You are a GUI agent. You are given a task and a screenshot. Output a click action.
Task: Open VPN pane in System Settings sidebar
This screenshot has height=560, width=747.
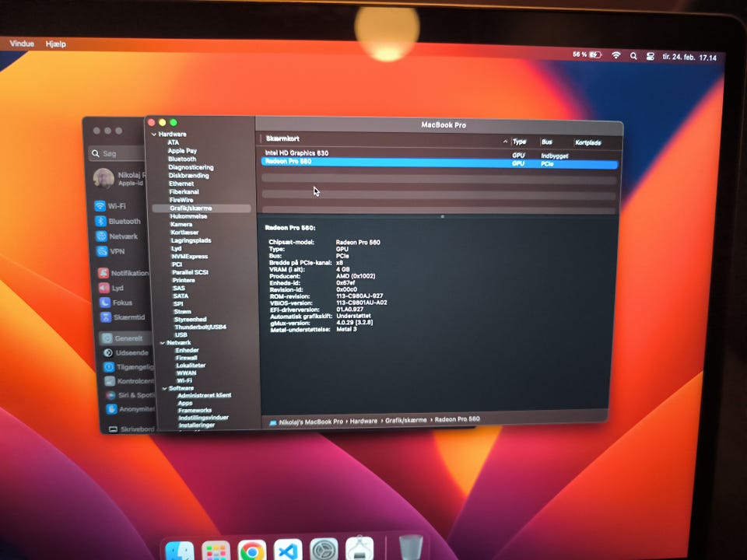[110, 251]
